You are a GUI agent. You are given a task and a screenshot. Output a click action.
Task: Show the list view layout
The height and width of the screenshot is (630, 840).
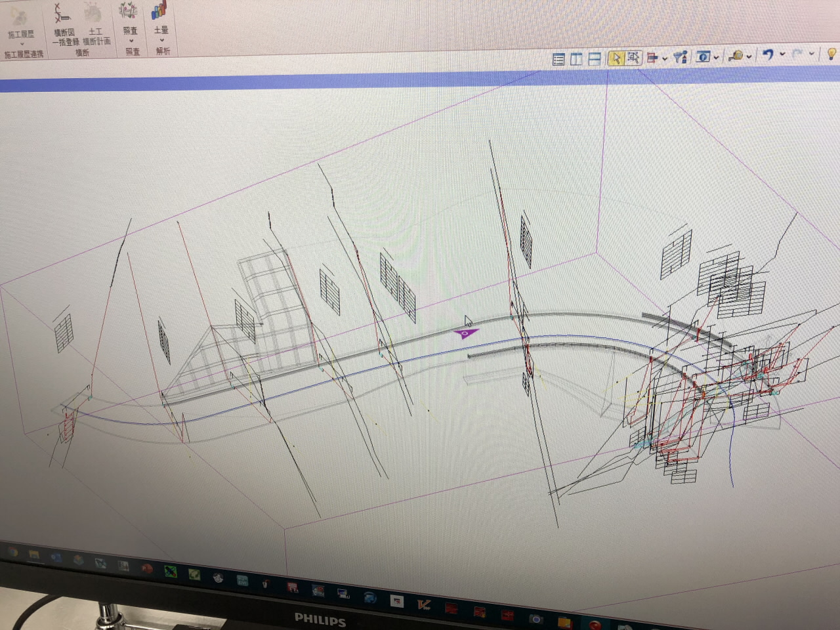(x=558, y=59)
